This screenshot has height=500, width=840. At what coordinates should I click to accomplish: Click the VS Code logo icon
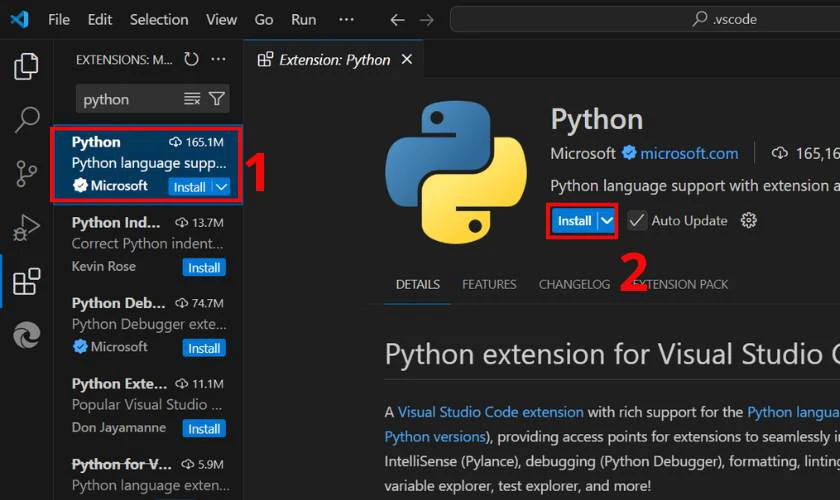(x=19, y=19)
